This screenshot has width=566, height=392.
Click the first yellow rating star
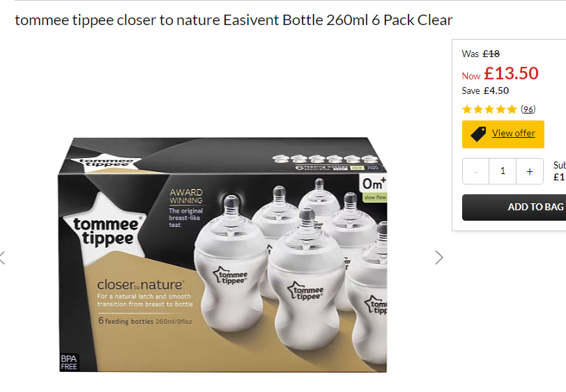click(467, 109)
